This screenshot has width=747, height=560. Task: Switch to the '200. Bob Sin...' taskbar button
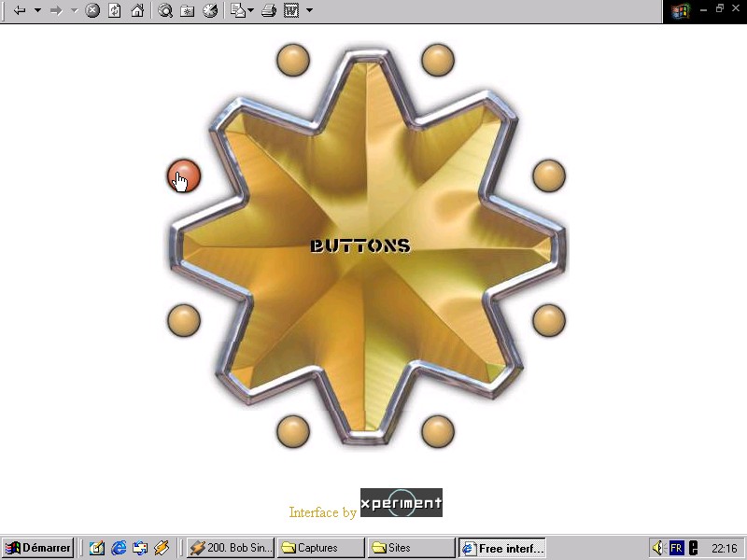coord(231,548)
